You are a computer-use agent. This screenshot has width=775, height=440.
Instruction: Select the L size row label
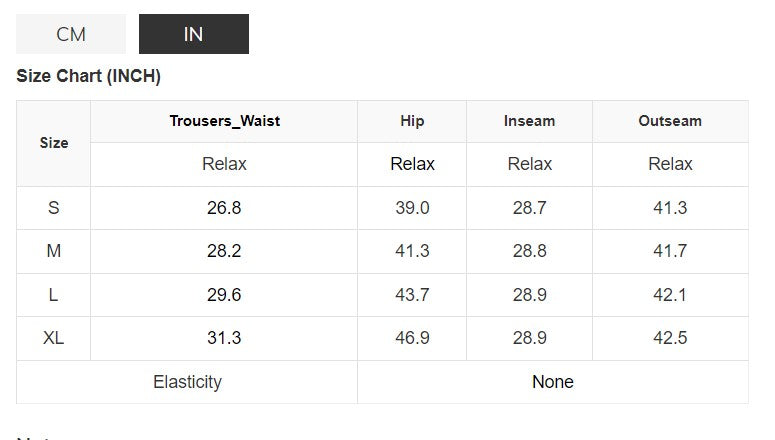pos(54,295)
